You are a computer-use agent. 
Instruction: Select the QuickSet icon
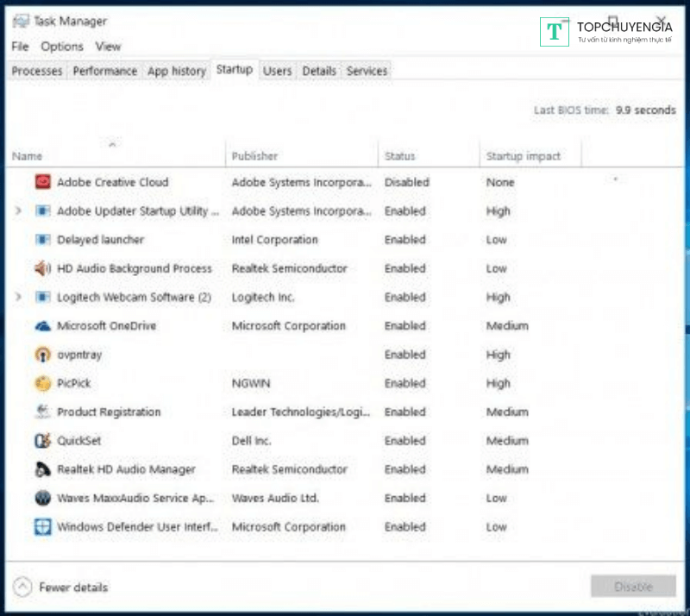[x=43, y=441]
